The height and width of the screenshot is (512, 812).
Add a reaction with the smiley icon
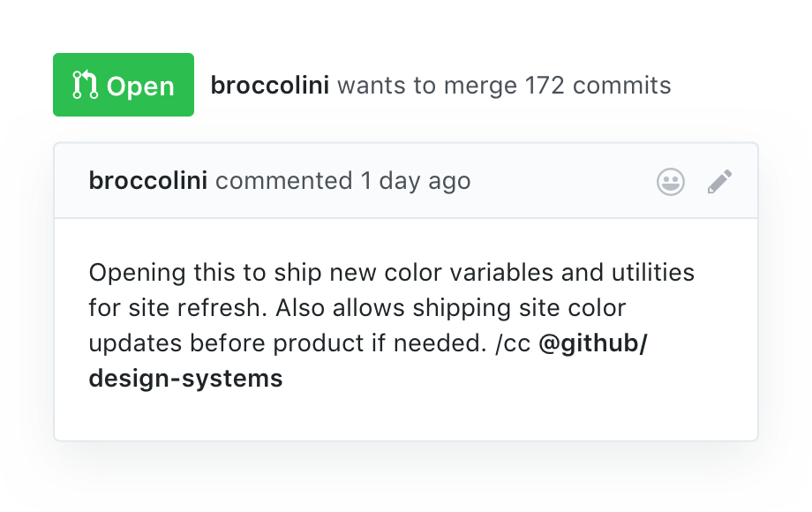point(671,182)
